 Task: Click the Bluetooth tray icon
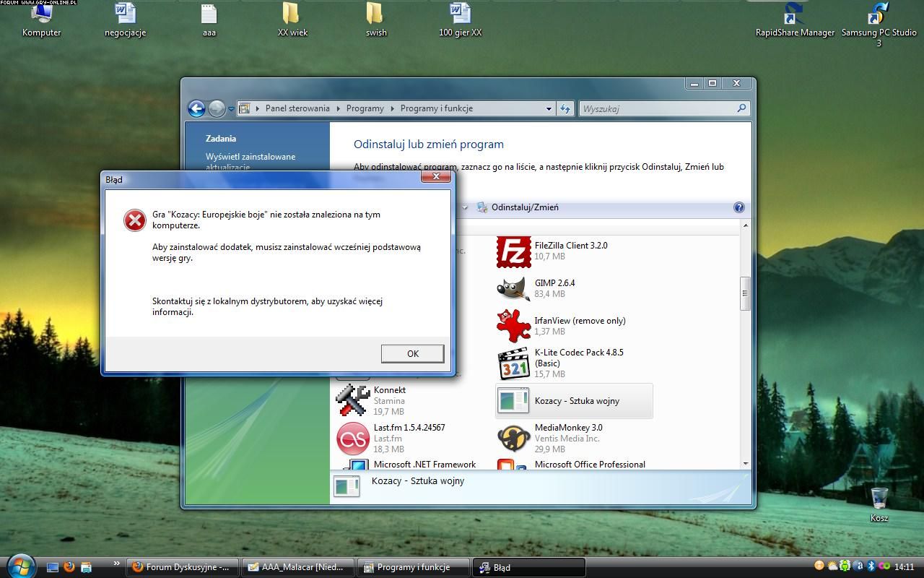coord(871,566)
